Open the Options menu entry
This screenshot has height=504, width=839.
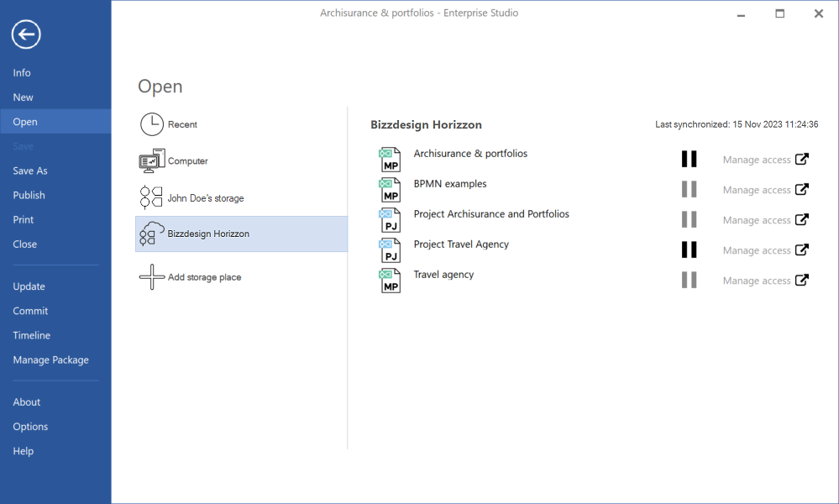30,427
